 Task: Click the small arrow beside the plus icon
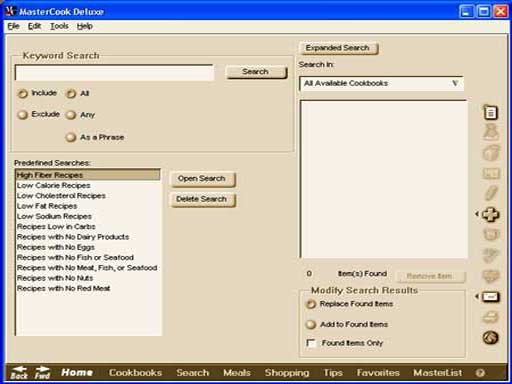tap(477, 214)
